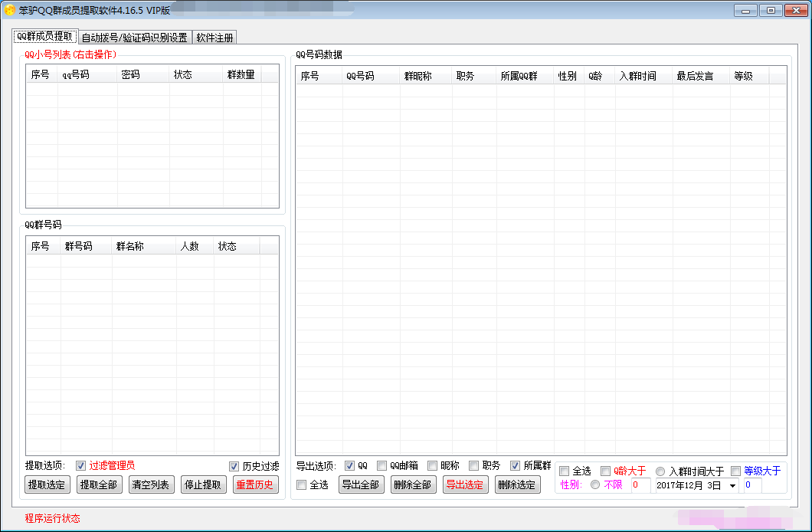Image resolution: width=812 pixels, height=532 pixels.
Task: Check 全选 beside the Q龄大于 checkbox
Action: click(x=565, y=471)
